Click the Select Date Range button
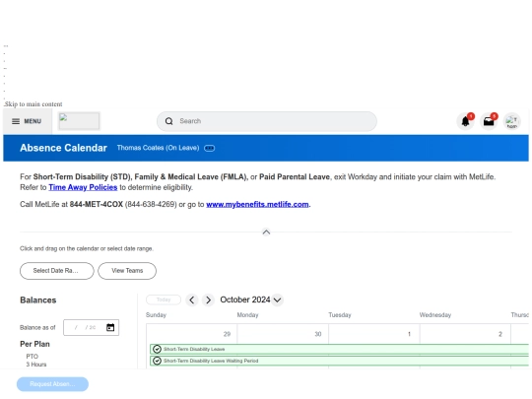This screenshot has width=532, height=399. (57, 271)
